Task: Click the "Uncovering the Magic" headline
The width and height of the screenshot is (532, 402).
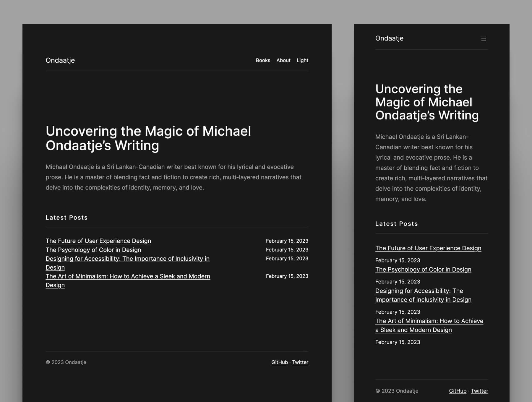Action: click(148, 138)
